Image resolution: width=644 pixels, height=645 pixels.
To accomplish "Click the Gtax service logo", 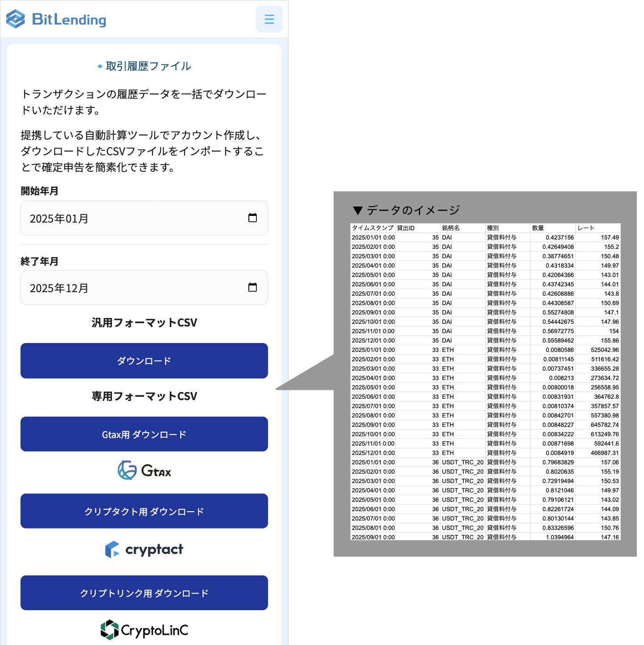I will coord(144,470).
